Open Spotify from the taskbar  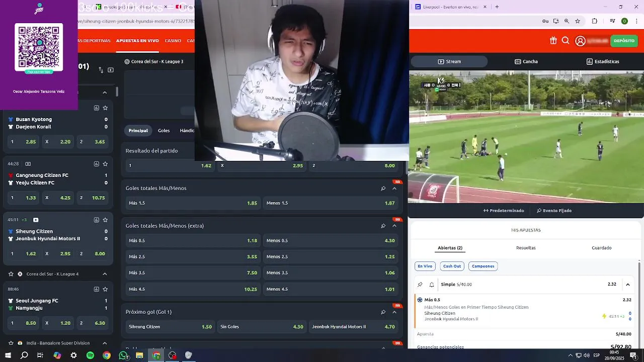[x=90, y=355]
